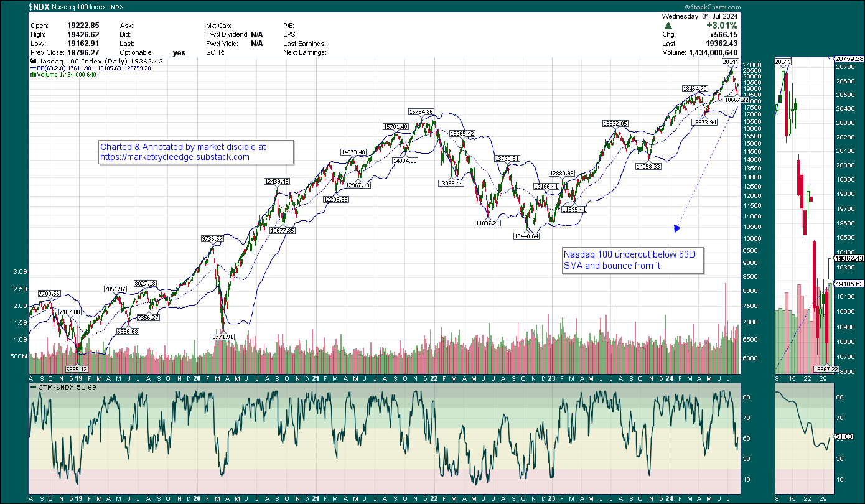Click the header Volume value 1,434,000,640
Viewport: 865px width, 504px height.
[x=714, y=53]
